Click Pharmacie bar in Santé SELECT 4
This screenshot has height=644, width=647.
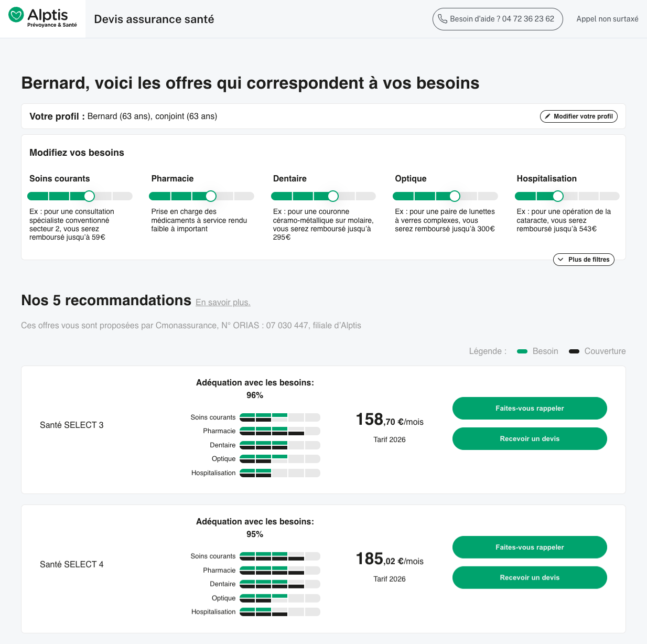(280, 571)
